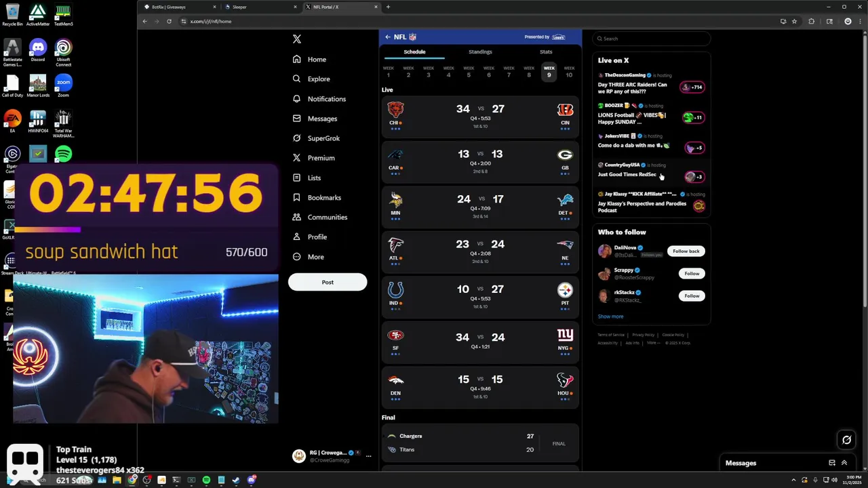868x488 pixels.
Task: Select the Schedule tab
Action: pyautogui.click(x=414, y=52)
